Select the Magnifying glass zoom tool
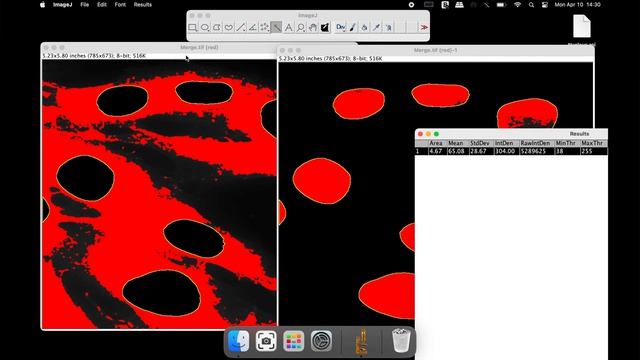The image size is (640, 360). pyautogui.click(x=301, y=27)
